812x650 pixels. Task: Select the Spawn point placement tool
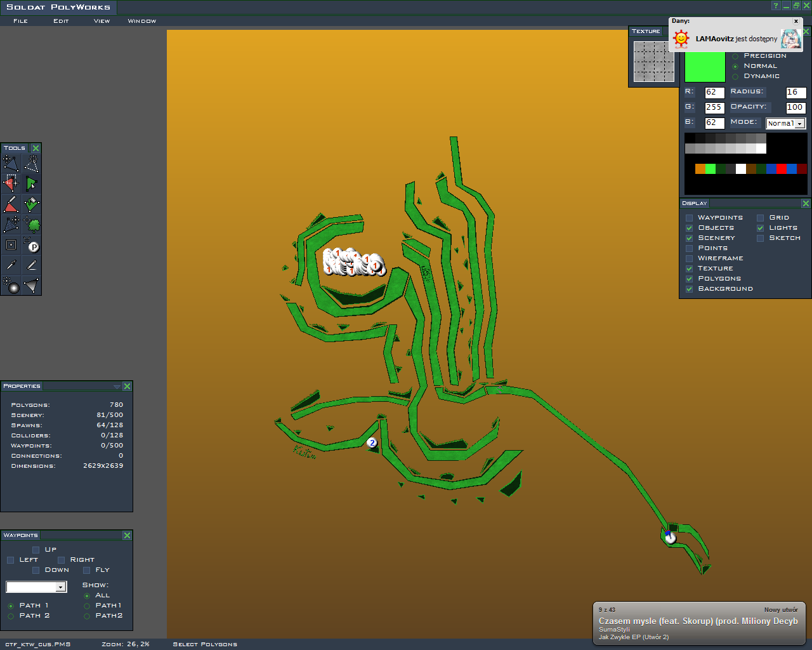point(32,245)
